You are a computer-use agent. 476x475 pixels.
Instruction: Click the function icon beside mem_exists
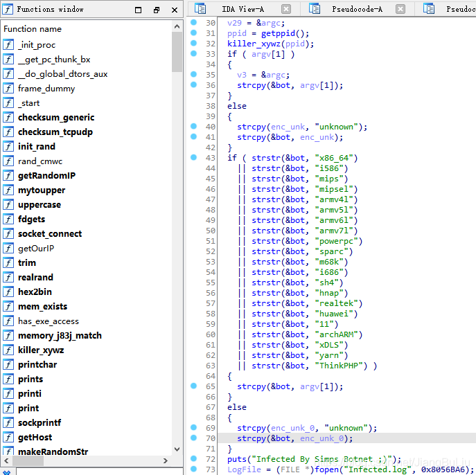8,306
